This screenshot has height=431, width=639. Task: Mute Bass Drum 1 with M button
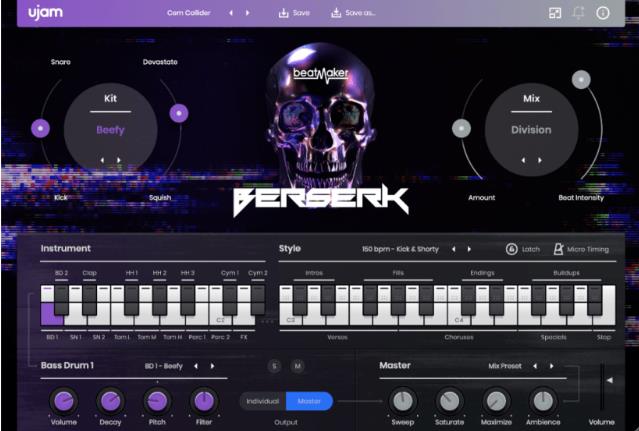point(297,366)
